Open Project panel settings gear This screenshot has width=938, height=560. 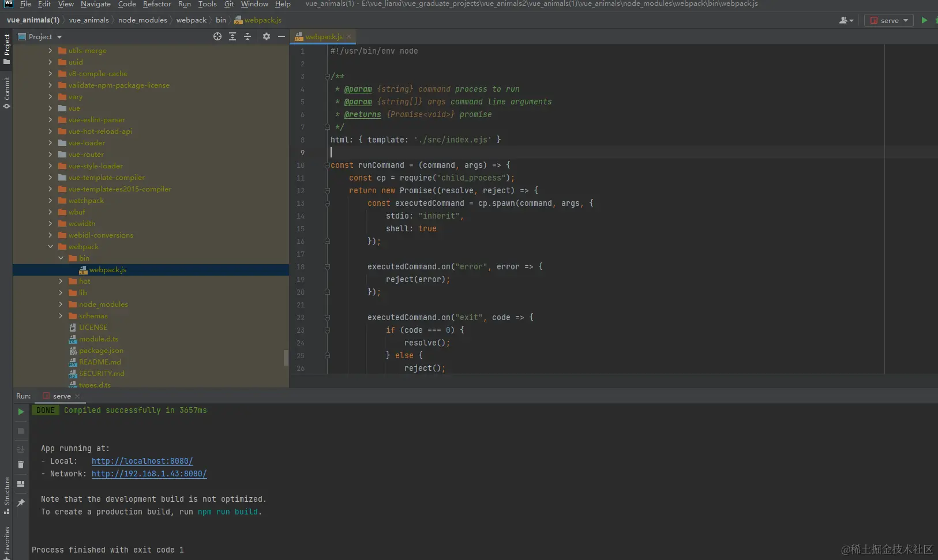pos(266,36)
